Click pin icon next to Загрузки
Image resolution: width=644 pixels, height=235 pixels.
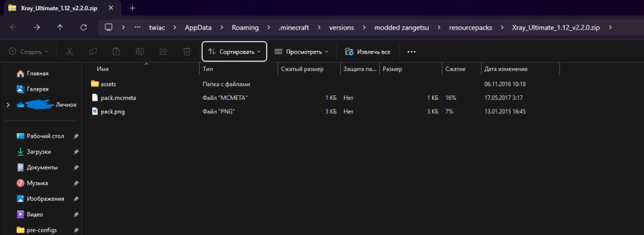76,151
